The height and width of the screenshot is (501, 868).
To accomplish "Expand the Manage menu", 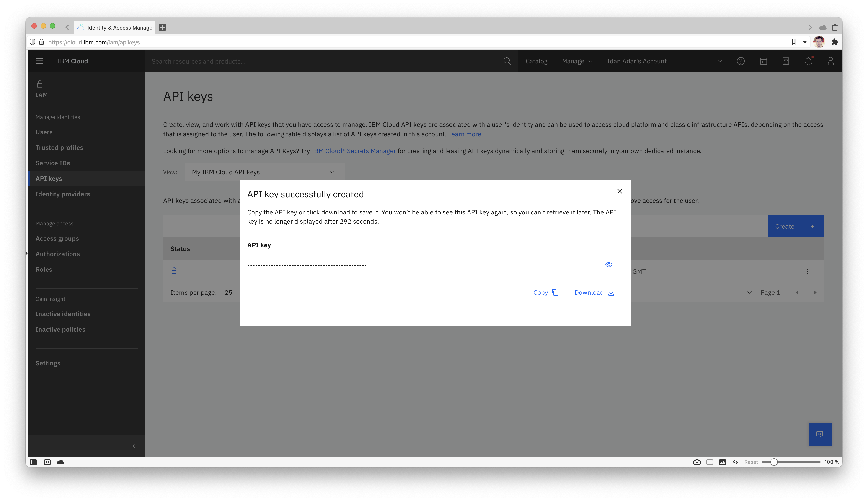I will pyautogui.click(x=577, y=61).
